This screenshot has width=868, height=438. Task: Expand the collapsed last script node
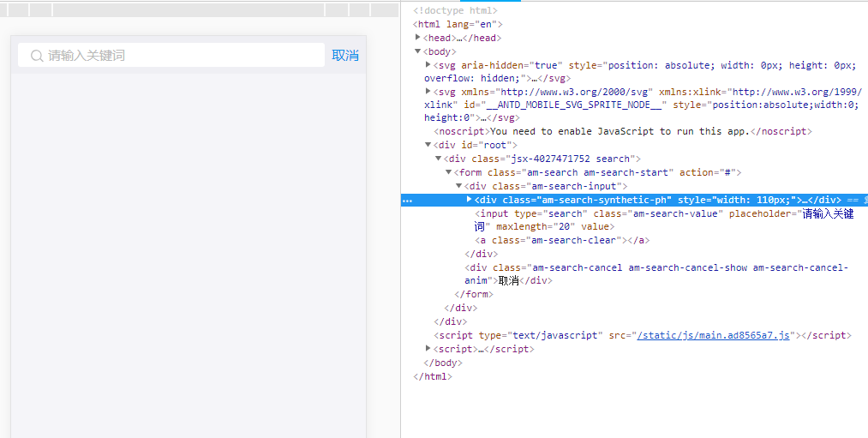coord(428,348)
